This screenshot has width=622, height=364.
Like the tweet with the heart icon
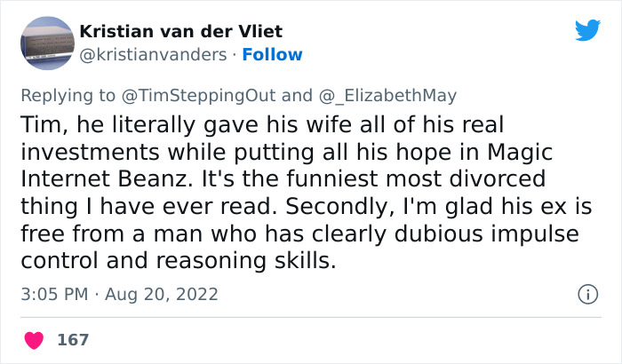pyautogui.click(x=36, y=340)
